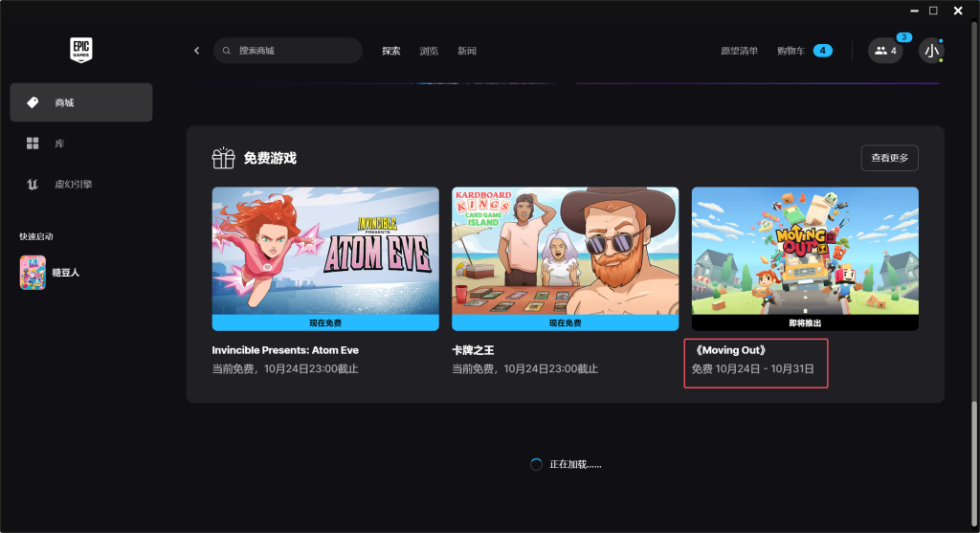
Task: Open the 新闻 tab
Action: coord(467,51)
